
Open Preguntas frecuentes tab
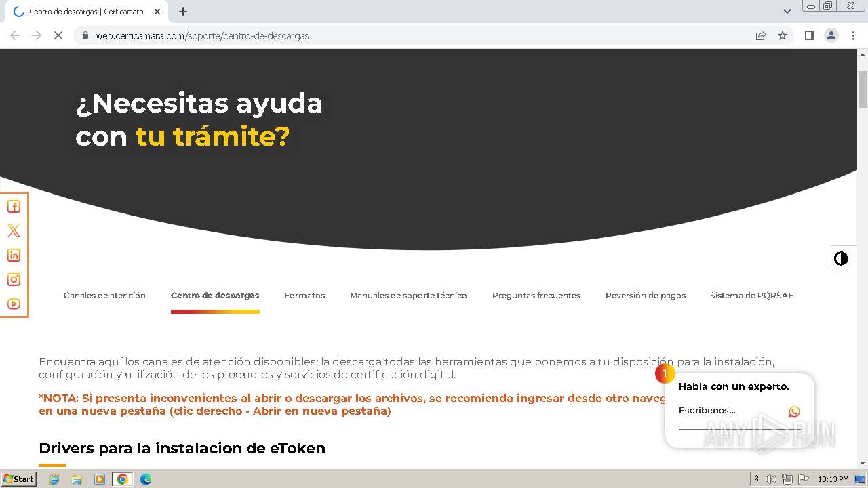pyautogui.click(x=536, y=296)
